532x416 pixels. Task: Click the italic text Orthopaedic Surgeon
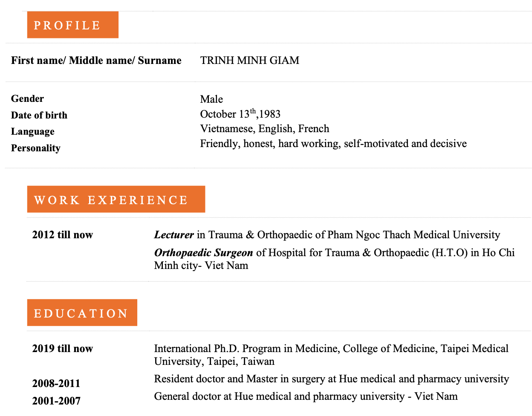pos(204,253)
